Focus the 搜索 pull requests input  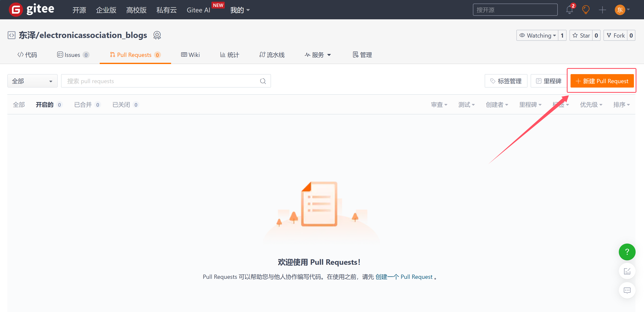166,81
